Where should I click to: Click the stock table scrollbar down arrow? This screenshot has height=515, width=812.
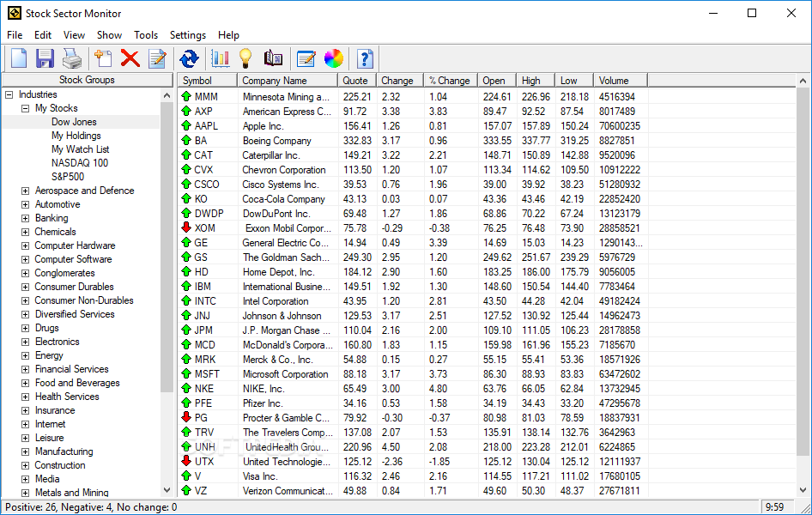point(803,489)
